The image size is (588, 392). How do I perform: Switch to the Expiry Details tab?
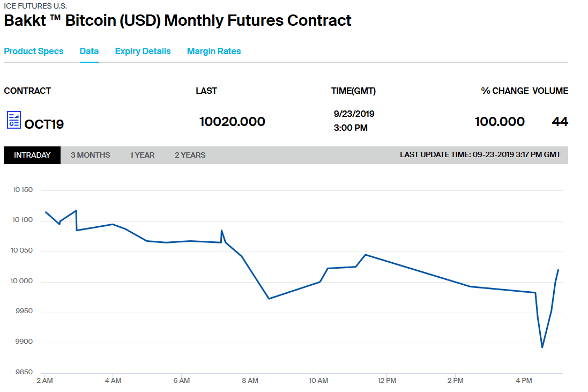(143, 51)
